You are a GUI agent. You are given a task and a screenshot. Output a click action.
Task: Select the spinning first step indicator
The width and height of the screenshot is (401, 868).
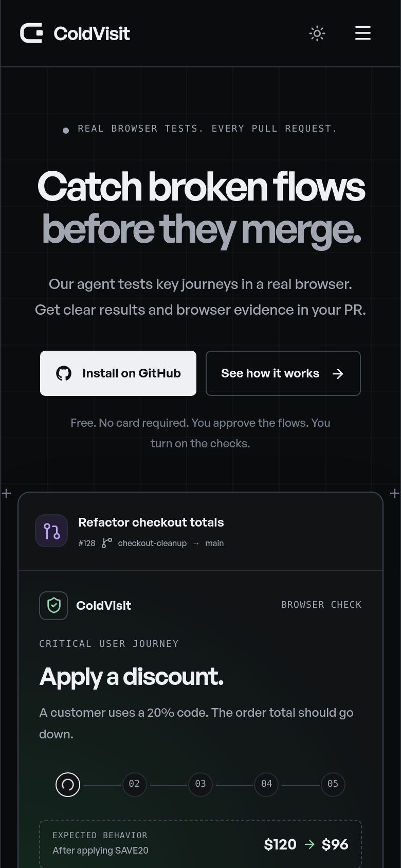(68, 785)
